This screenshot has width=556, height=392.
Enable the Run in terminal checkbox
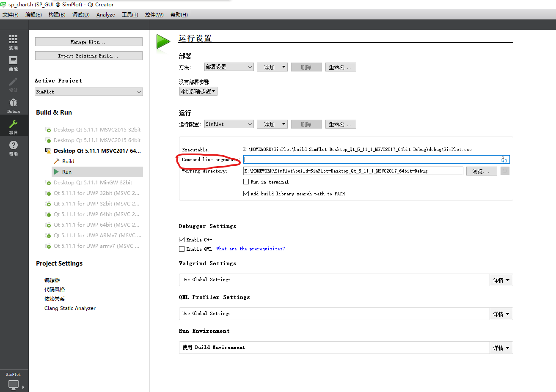pos(246,181)
